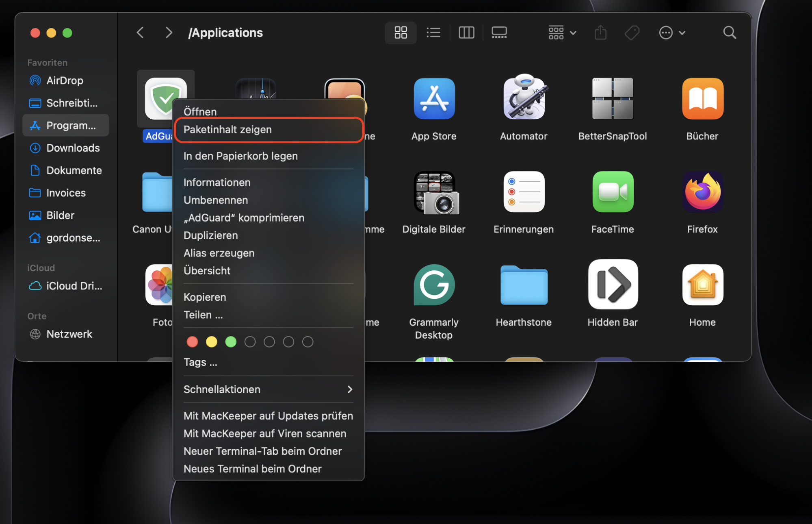Apply the green tag color
812x524 pixels.
click(x=231, y=342)
